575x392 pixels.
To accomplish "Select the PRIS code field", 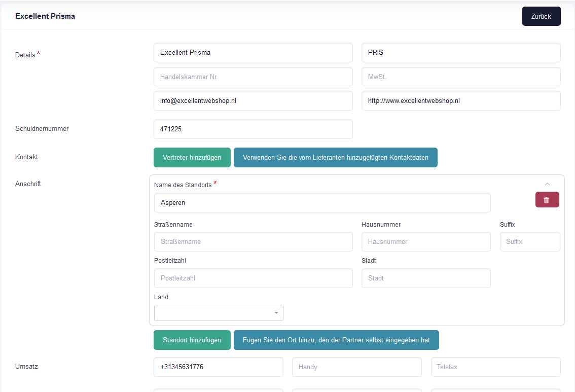I will pyautogui.click(x=461, y=52).
